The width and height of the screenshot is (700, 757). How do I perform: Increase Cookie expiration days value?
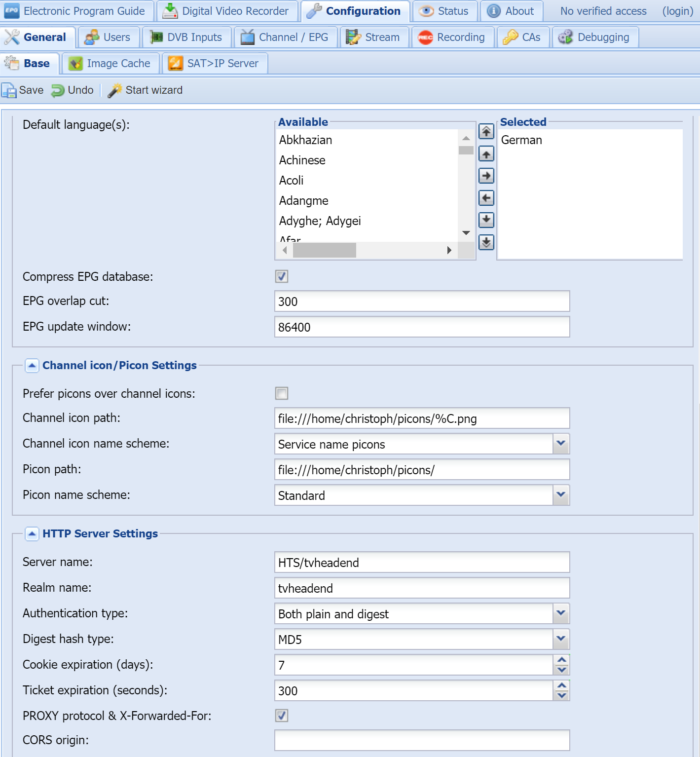coord(561,660)
